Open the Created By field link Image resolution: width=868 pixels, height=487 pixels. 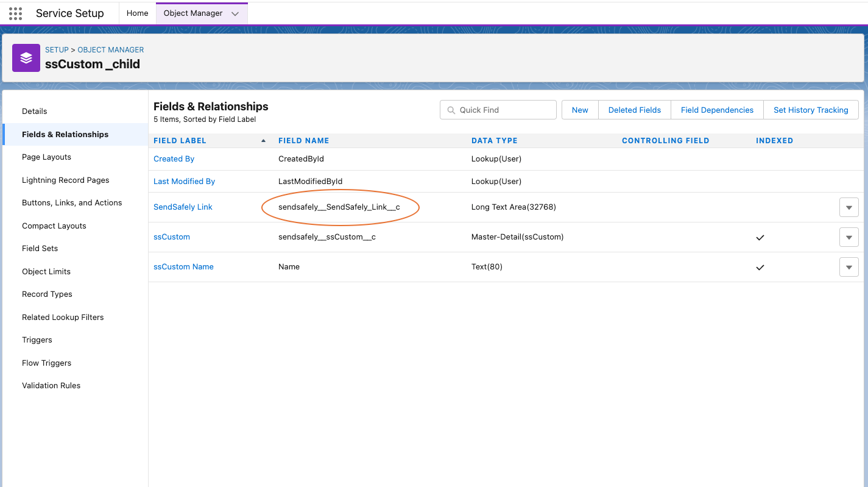click(x=174, y=159)
